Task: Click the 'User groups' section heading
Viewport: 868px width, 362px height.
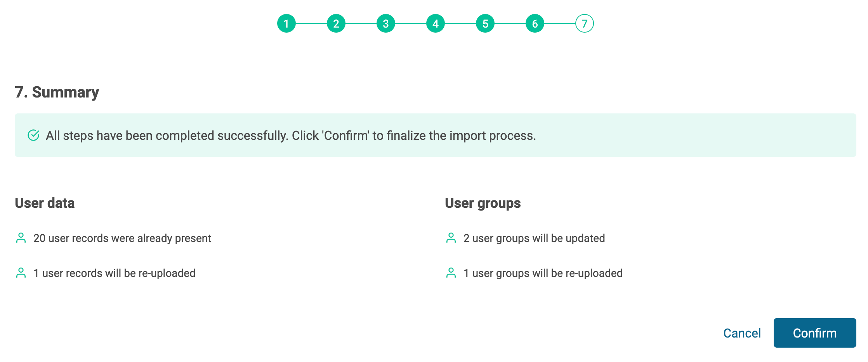Action: pyautogui.click(x=483, y=203)
